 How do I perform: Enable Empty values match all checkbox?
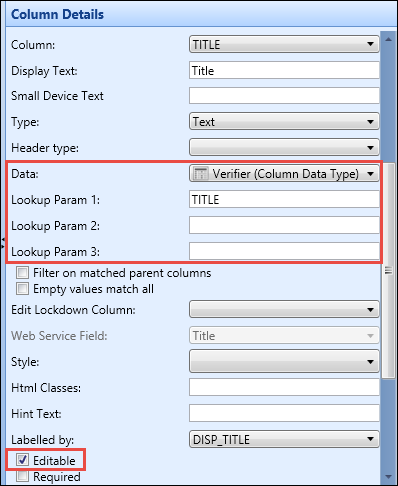pyautogui.click(x=22, y=289)
